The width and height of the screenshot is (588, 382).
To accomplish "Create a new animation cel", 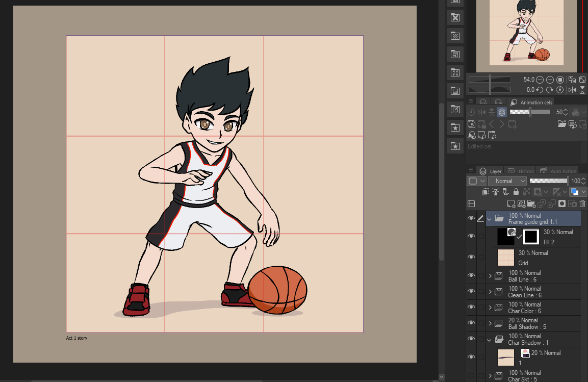I will click(x=513, y=124).
